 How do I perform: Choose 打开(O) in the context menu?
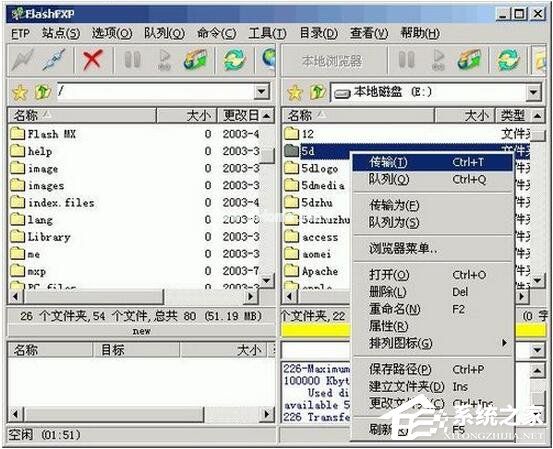click(x=433, y=275)
